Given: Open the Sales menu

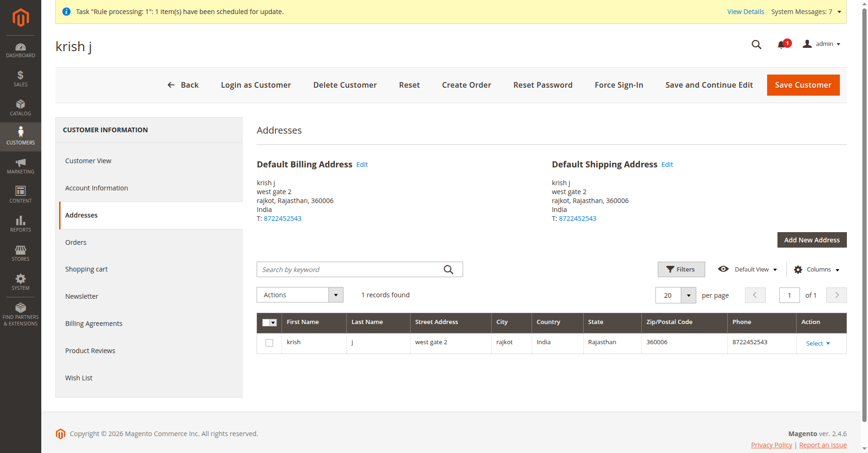Looking at the screenshot, I should 21,79.
